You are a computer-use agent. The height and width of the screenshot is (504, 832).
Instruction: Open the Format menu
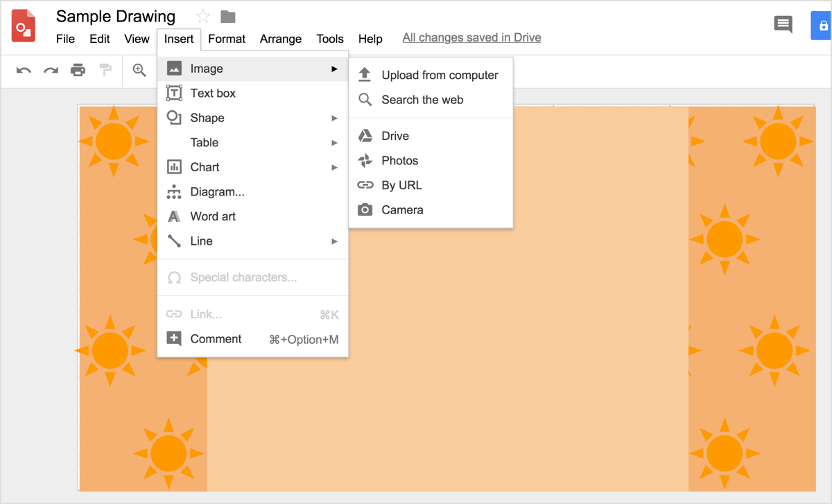click(226, 39)
